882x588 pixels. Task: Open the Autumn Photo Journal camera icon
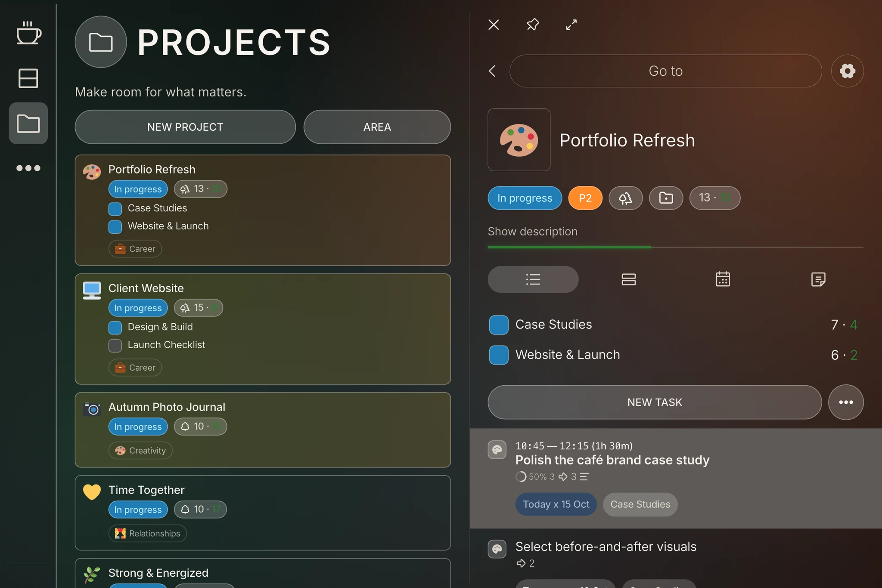click(92, 409)
